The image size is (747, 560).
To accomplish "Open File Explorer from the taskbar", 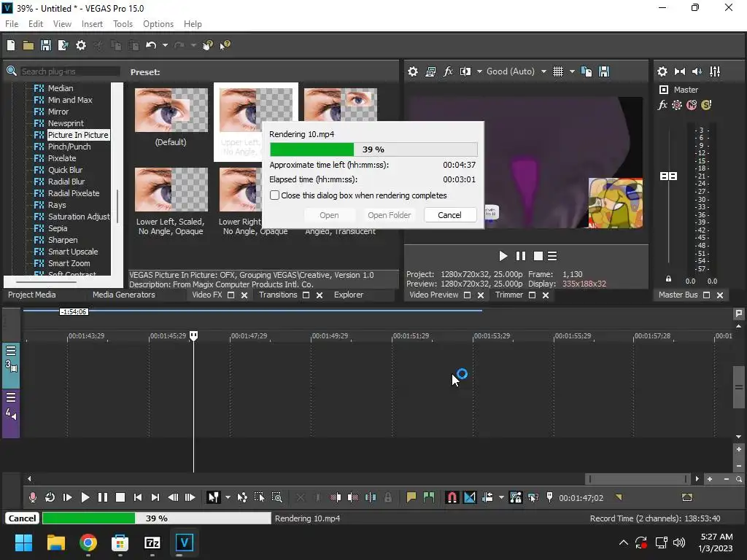I will click(x=55, y=542).
